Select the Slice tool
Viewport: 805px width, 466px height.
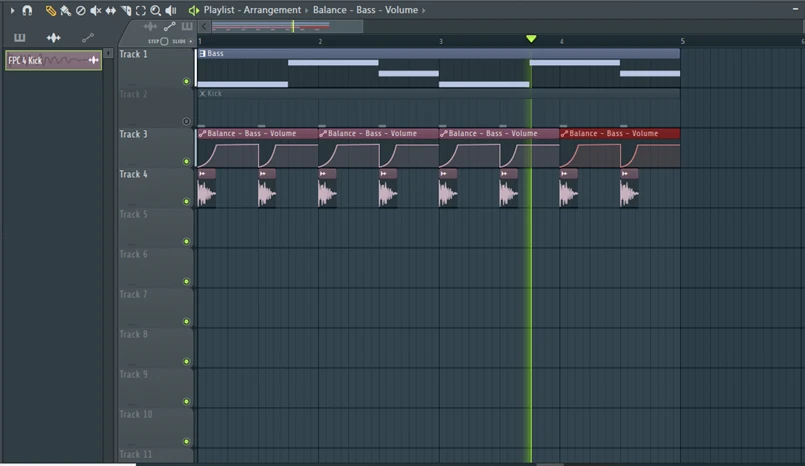[126, 10]
